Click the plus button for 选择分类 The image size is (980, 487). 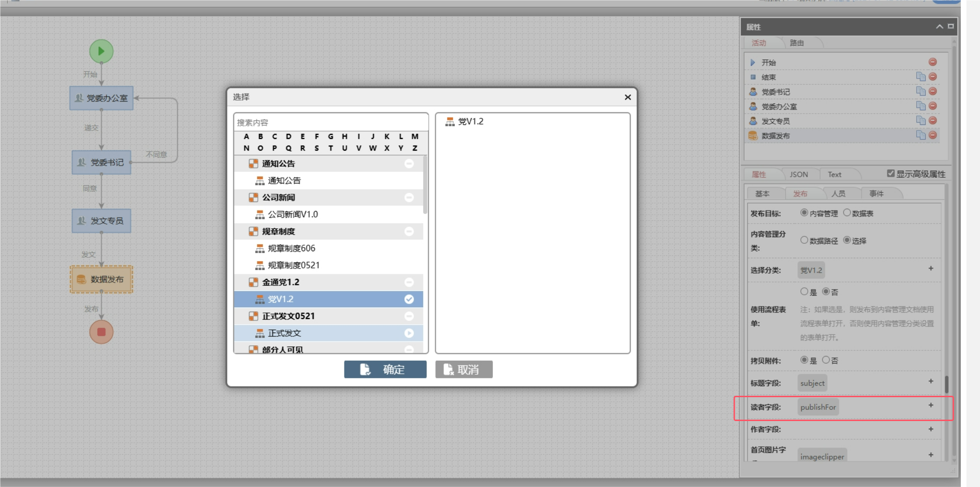(x=931, y=269)
